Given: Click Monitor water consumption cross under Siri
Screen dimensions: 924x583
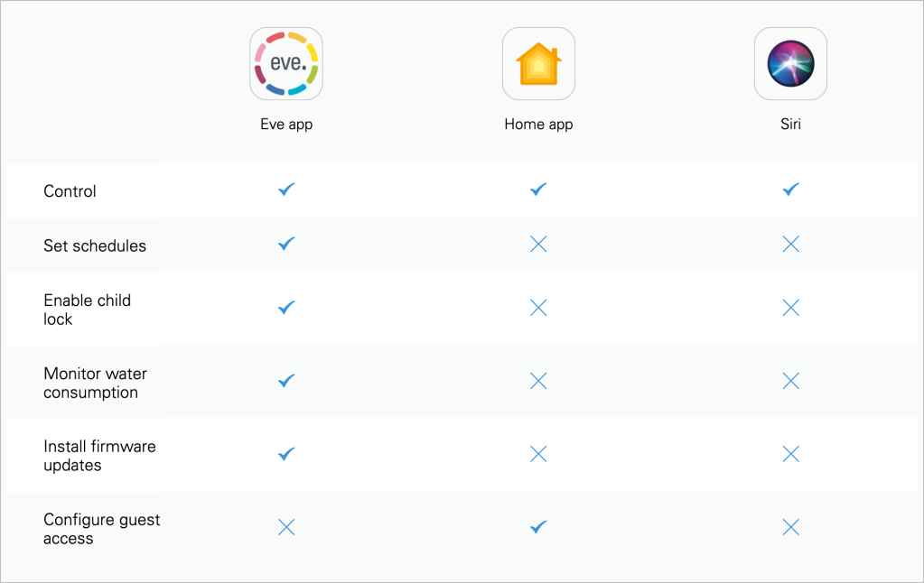Looking at the screenshot, I should click(790, 381).
